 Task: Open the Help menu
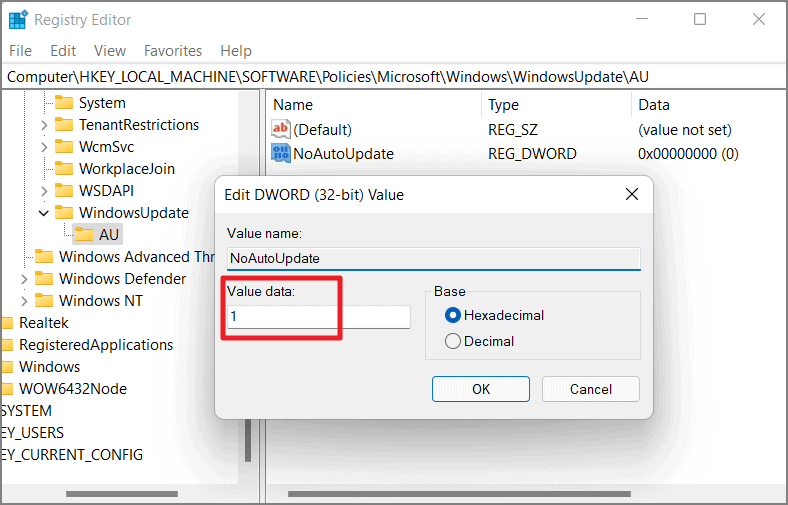click(236, 51)
